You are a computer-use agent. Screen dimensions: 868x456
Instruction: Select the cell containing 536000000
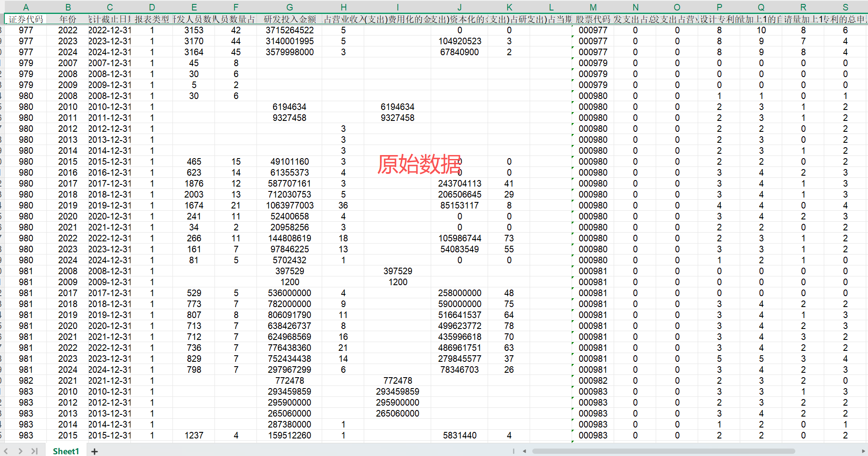click(289, 293)
